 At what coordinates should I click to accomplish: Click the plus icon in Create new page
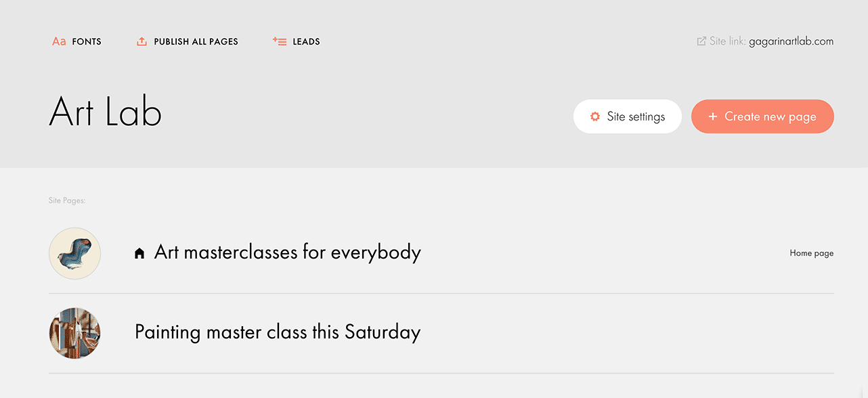pos(712,116)
